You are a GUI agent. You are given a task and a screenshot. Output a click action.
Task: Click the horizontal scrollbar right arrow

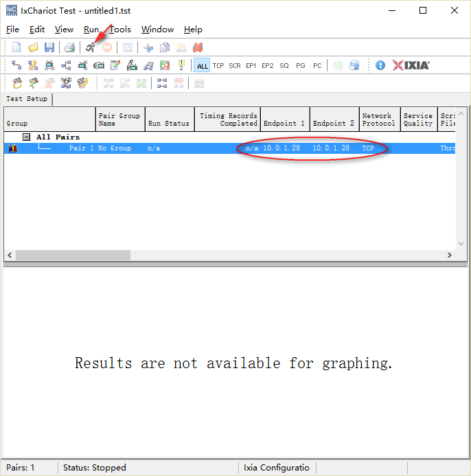point(450,255)
